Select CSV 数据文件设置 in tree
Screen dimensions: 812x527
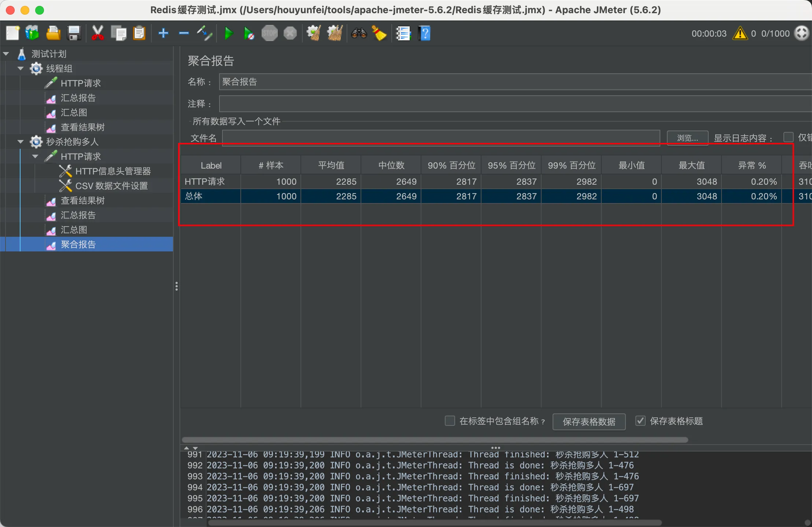(x=111, y=186)
